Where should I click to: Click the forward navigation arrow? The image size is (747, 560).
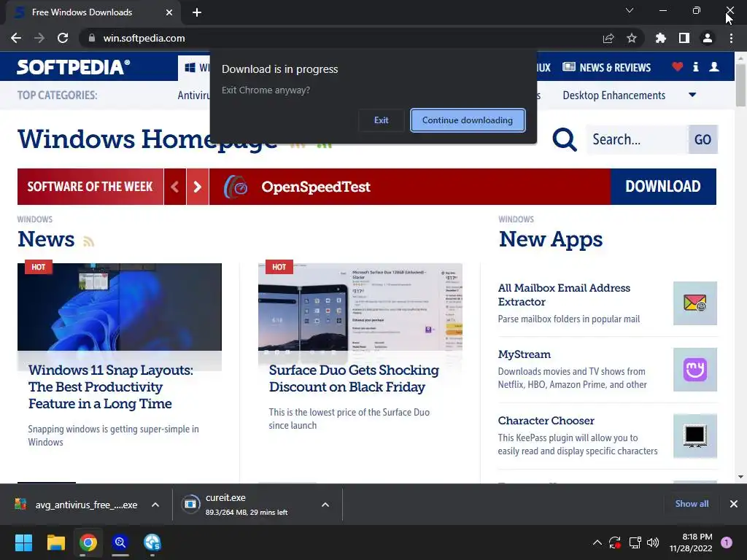point(39,38)
